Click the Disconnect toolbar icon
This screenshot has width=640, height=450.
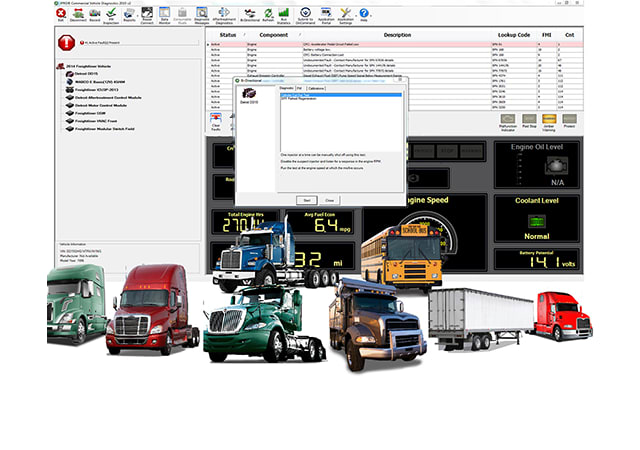[x=78, y=15]
